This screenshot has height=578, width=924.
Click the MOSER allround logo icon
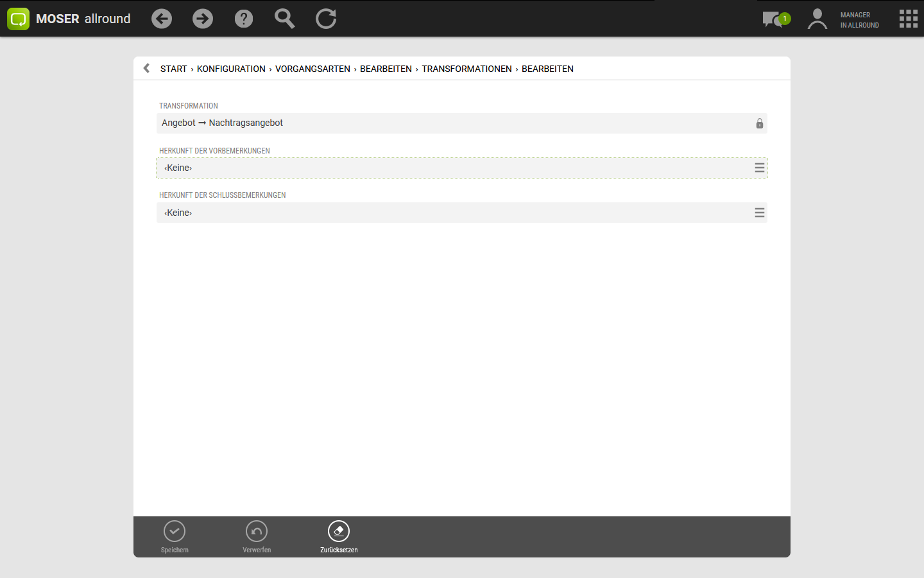[x=19, y=19]
